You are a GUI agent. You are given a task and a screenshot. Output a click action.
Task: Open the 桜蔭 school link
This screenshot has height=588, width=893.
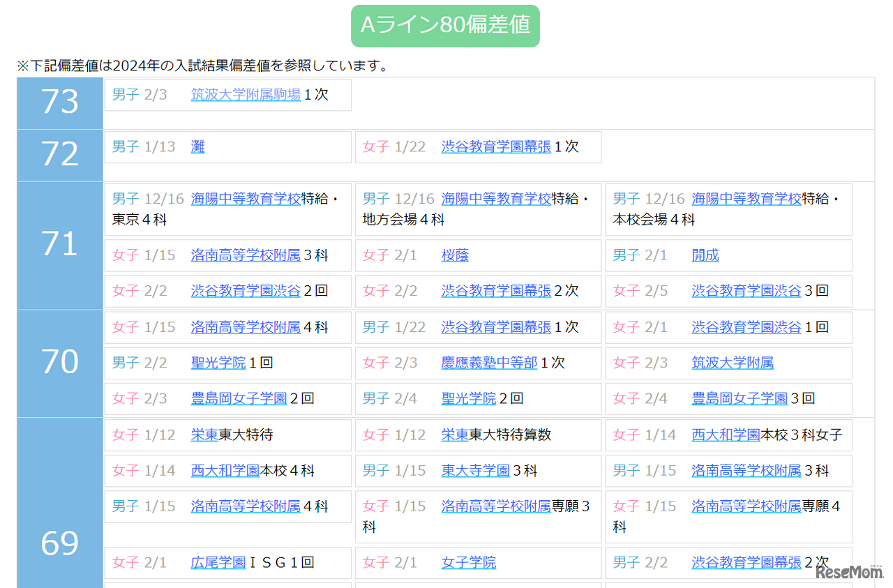point(455,255)
